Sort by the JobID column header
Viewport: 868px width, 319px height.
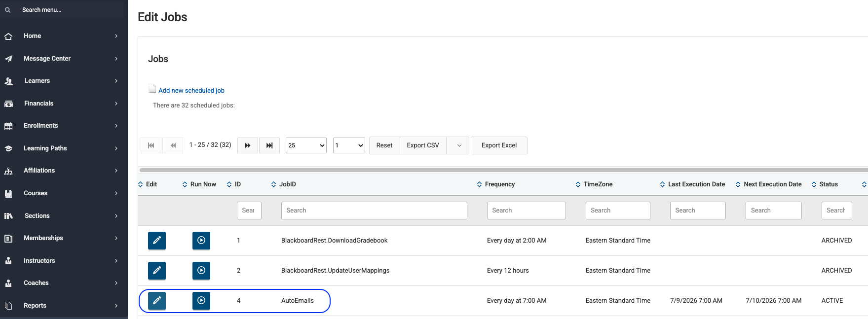click(284, 184)
